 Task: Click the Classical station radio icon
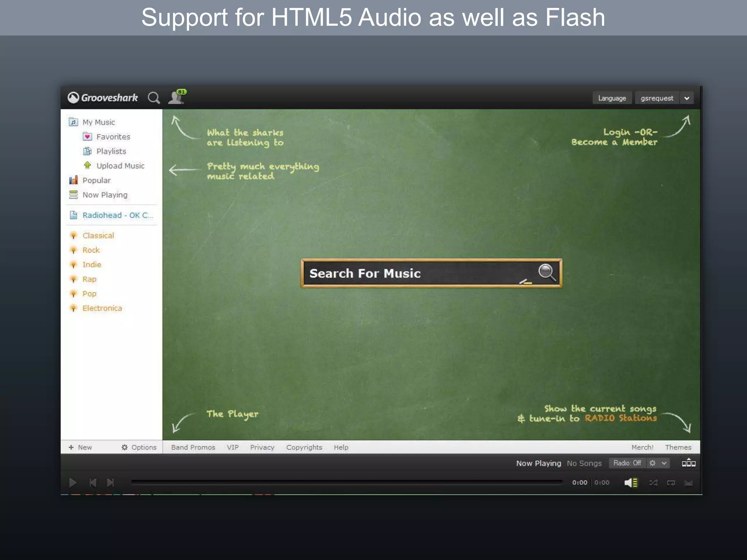(x=73, y=236)
